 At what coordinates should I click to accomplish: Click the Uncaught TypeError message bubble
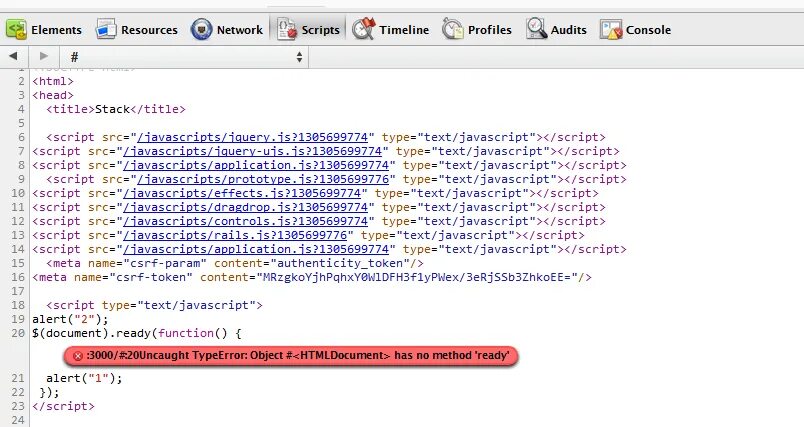tap(291, 356)
